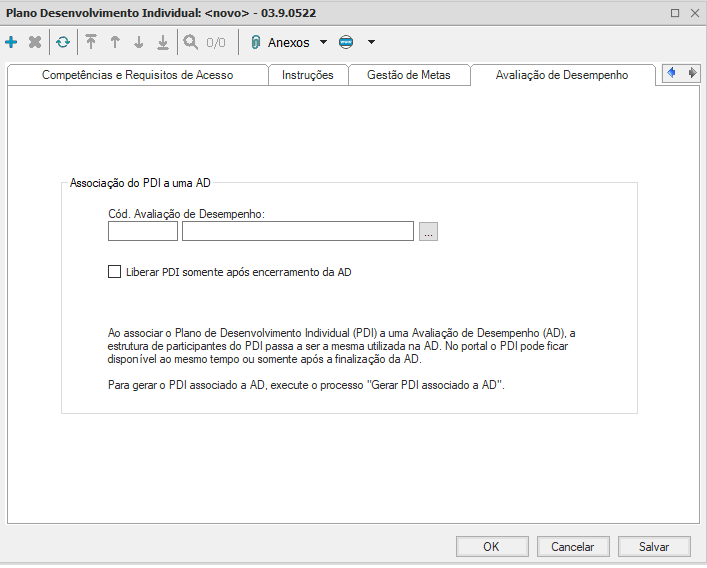This screenshot has height=568, width=707.
Task: Switch to Competências e Requisitos de Acesso tab
Action: click(x=138, y=75)
